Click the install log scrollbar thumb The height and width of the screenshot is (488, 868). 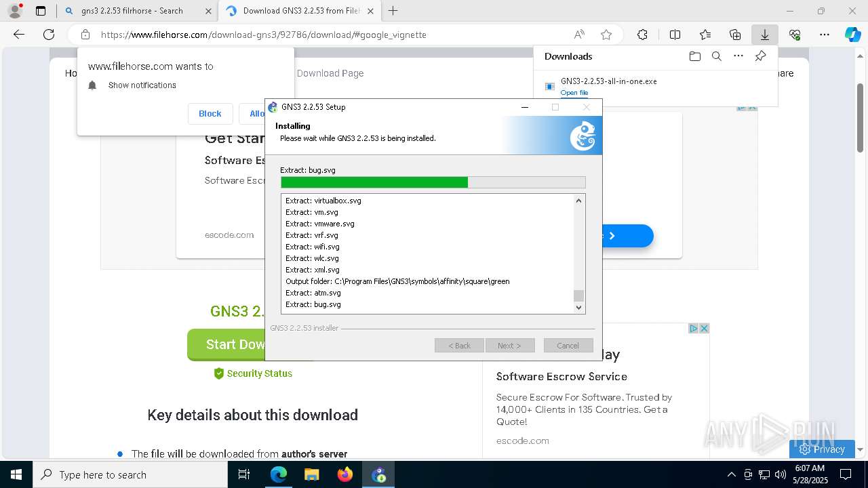click(x=578, y=296)
